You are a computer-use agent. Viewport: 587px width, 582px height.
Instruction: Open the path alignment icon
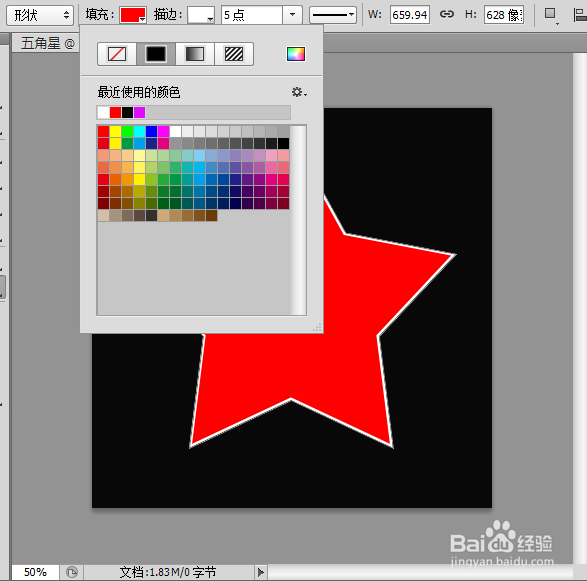point(580,15)
